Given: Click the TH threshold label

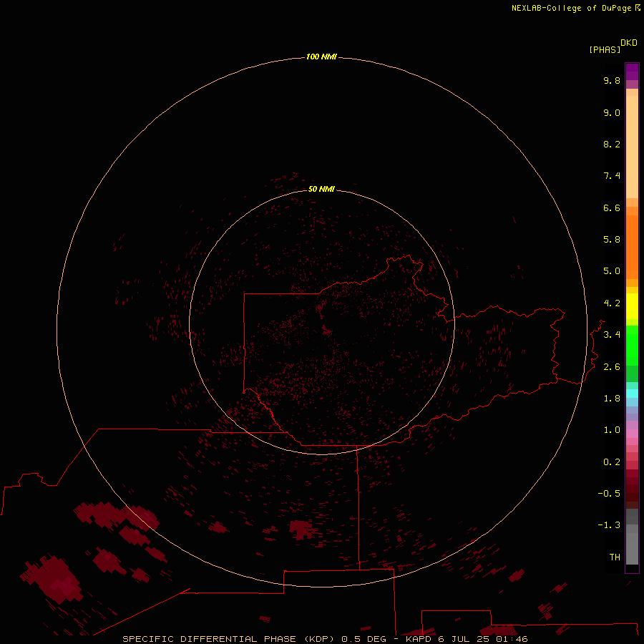Looking at the screenshot, I should coord(615,557).
